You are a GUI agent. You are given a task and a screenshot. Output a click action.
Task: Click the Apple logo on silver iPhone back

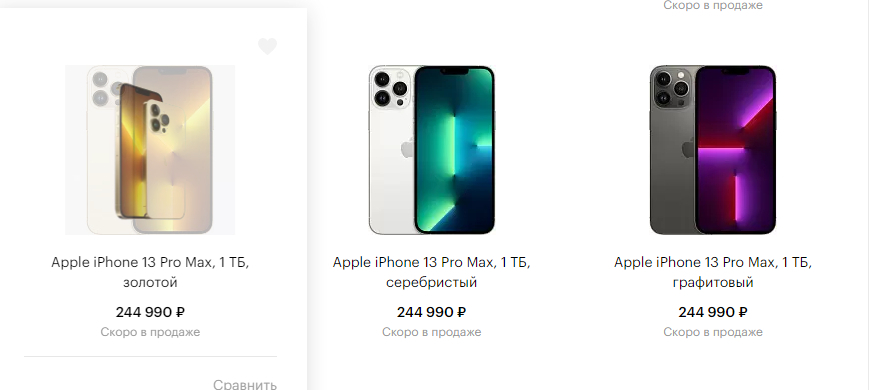(x=408, y=150)
